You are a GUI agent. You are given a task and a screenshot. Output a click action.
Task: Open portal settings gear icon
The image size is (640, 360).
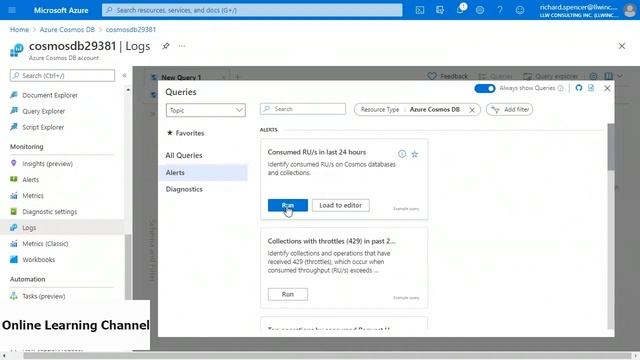(480, 10)
